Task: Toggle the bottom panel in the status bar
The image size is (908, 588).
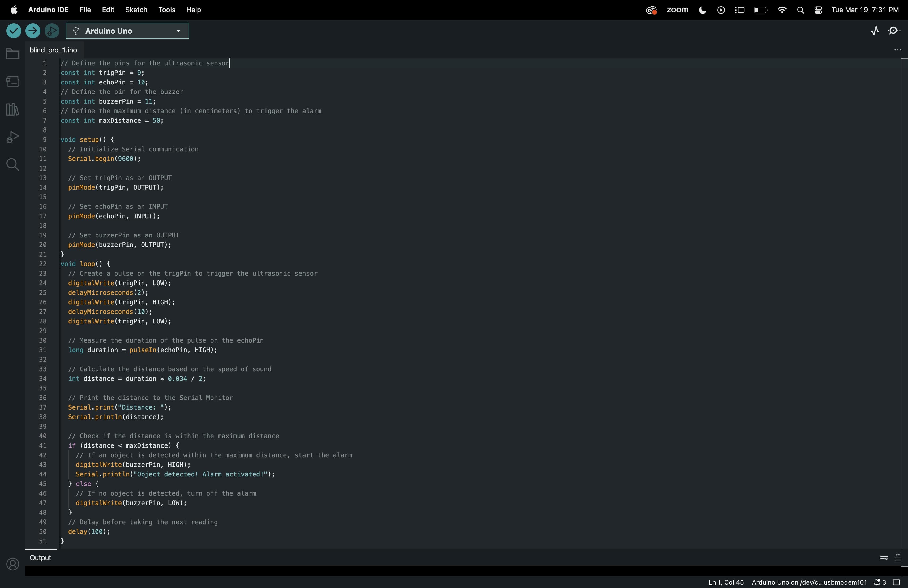Action: point(897,583)
